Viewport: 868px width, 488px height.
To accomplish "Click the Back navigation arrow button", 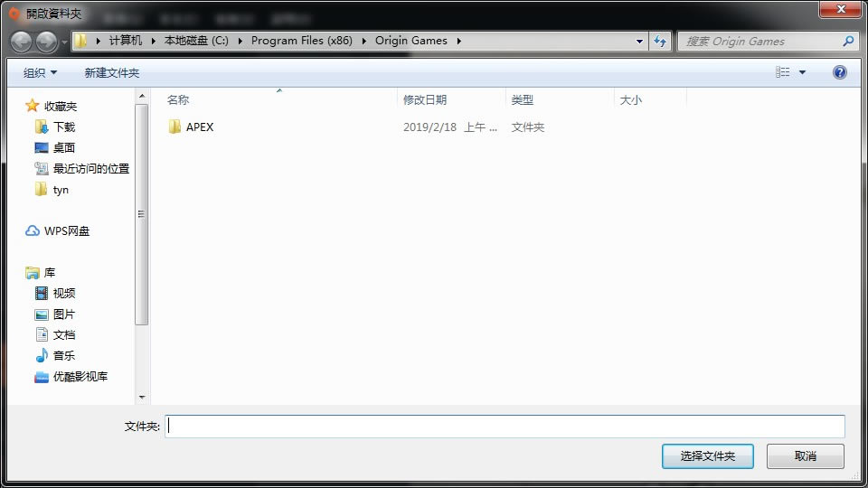I will 22,42.
